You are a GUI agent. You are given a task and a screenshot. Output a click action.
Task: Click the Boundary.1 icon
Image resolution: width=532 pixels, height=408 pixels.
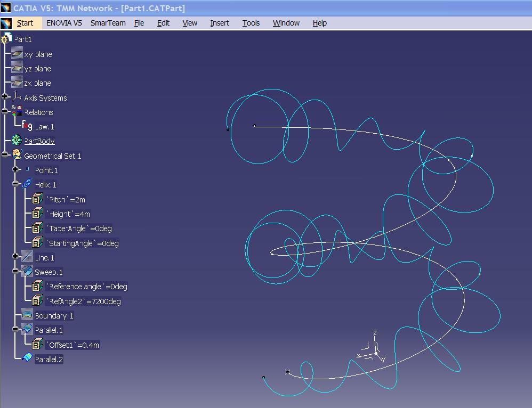27,315
